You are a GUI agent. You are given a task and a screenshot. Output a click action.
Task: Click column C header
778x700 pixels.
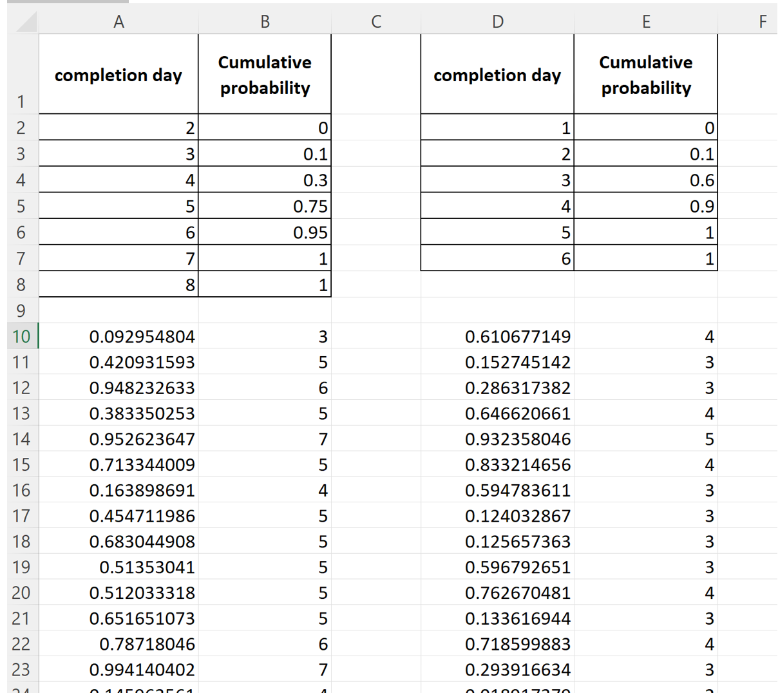pyautogui.click(x=376, y=22)
